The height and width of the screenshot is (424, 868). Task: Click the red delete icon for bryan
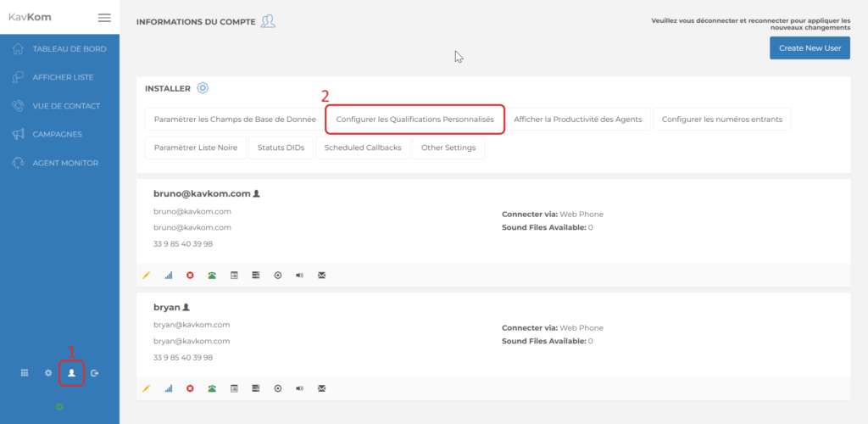pyautogui.click(x=190, y=388)
